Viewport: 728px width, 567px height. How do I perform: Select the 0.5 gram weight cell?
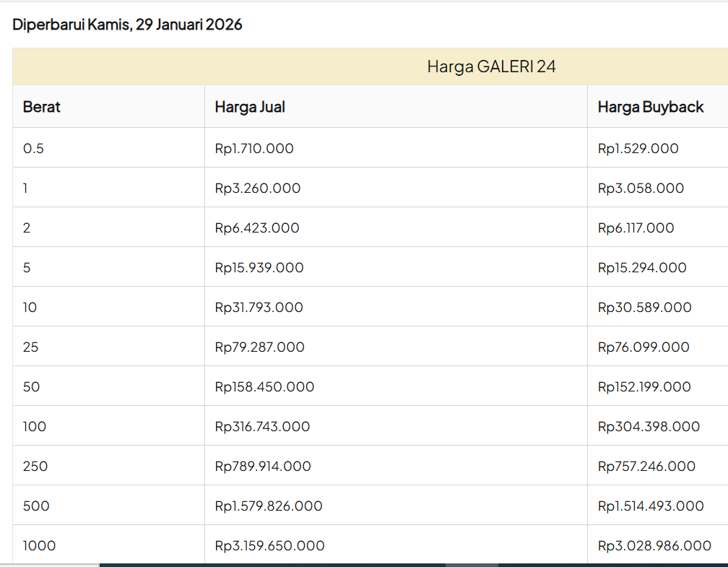coord(33,148)
